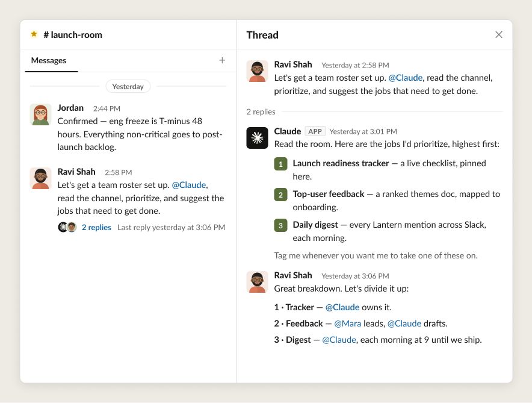Click @Claude mention in Ravi's channel message
The image size is (532, 403).
[x=189, y=185]
